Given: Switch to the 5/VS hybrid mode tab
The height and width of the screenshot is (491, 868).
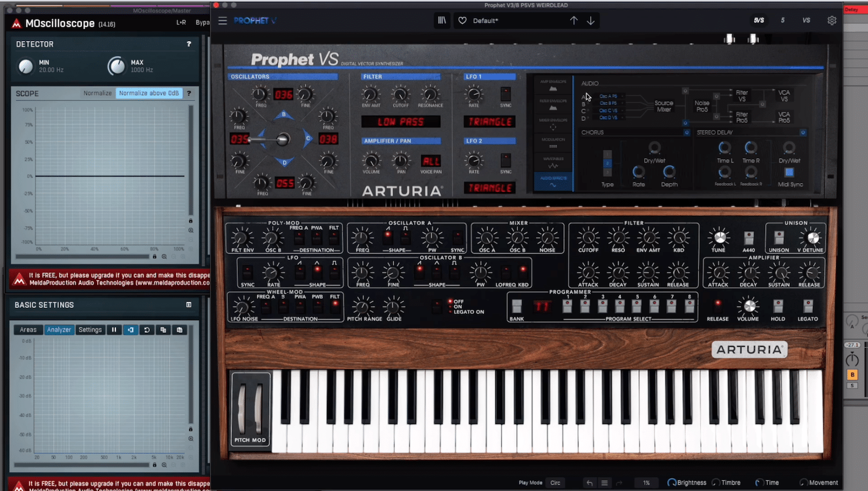Looking at the screenshot, I should pos(759,20).
